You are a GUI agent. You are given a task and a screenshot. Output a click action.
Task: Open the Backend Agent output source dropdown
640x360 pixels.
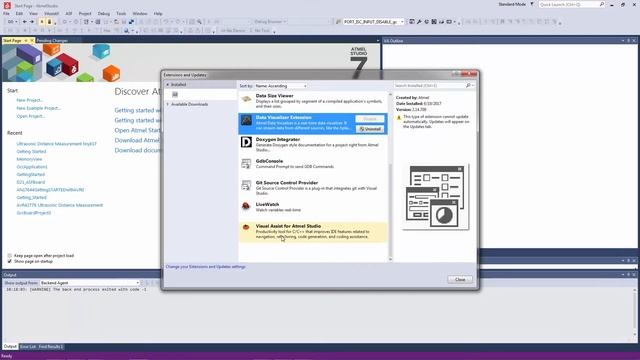pos(90,283)
